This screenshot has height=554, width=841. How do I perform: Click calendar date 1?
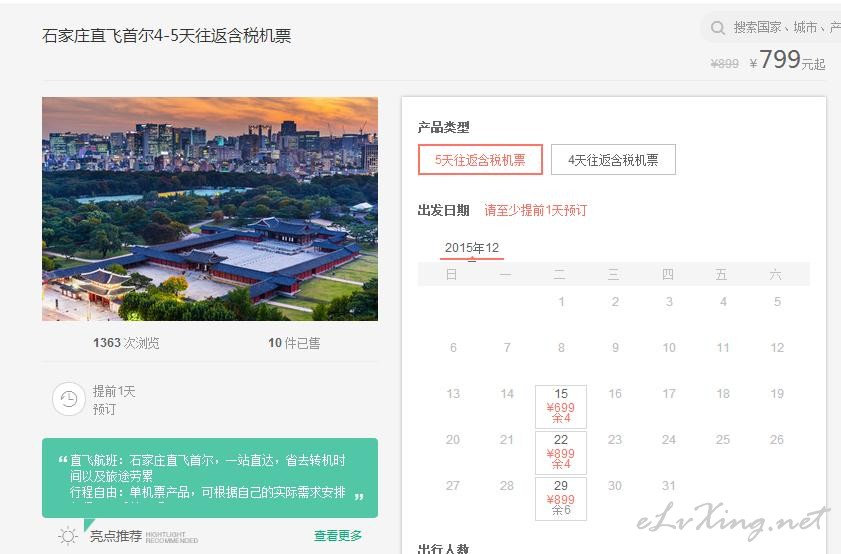click(561, 301)
